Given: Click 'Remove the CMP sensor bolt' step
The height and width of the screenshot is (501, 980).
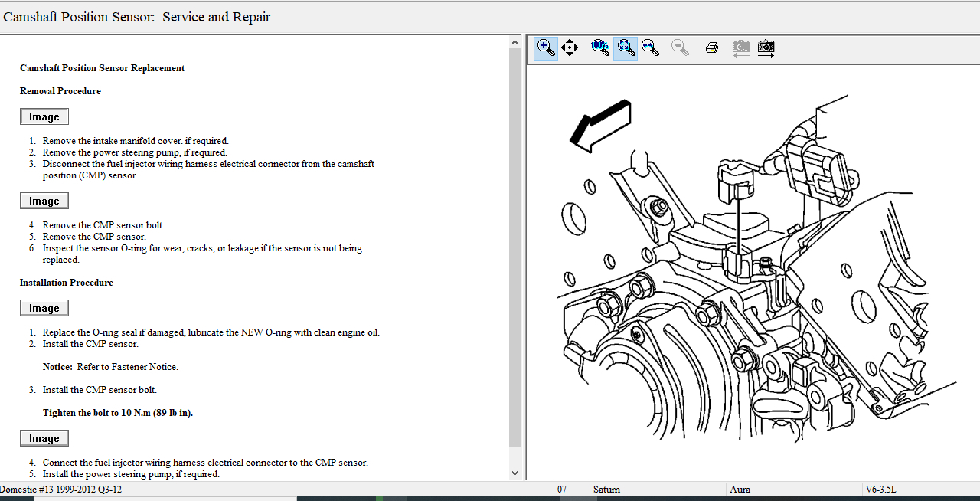Looking at the screenshot, I should click(103, 225).
